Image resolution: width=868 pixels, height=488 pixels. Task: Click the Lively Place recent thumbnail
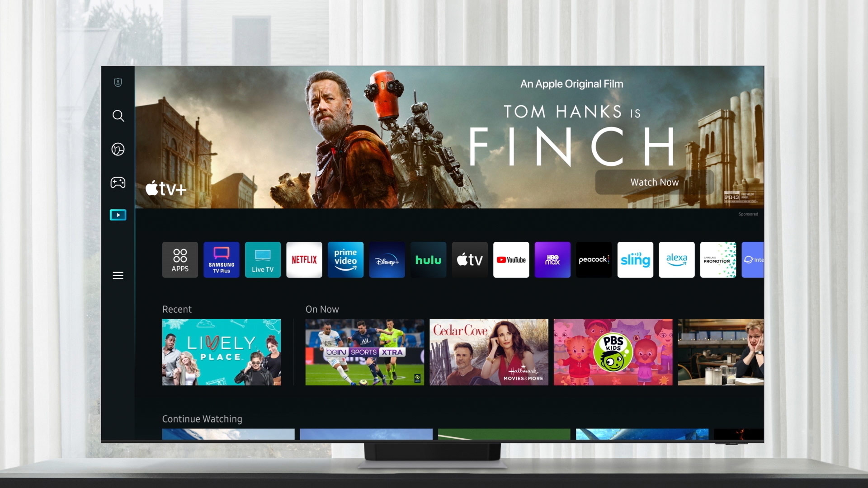(x=222, y=352)
